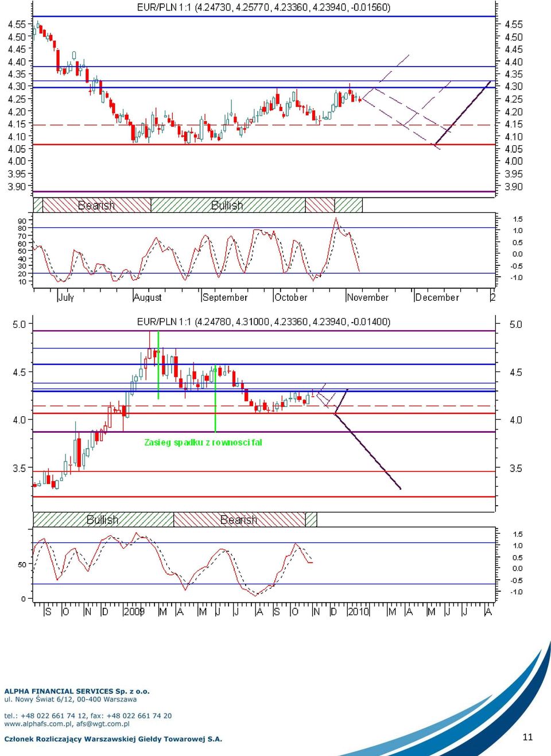Click the 50 level on the lower oscillator scale

coord(22,565)
